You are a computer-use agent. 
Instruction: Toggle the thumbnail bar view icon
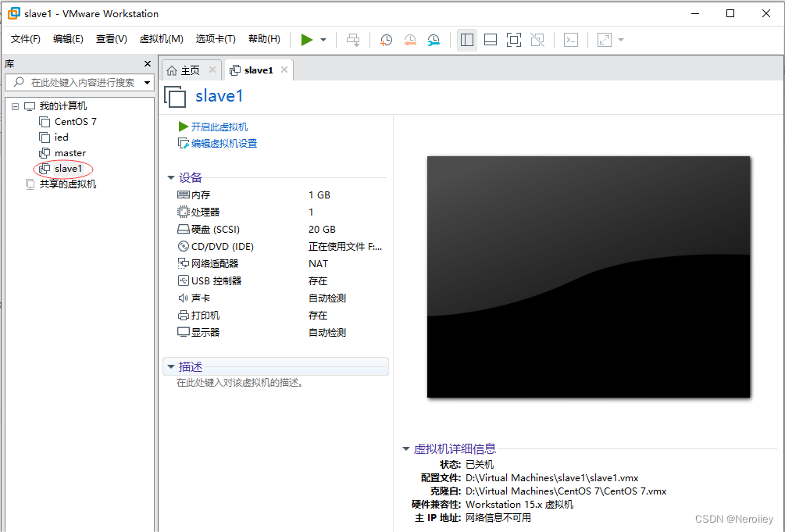click(491, 40)
